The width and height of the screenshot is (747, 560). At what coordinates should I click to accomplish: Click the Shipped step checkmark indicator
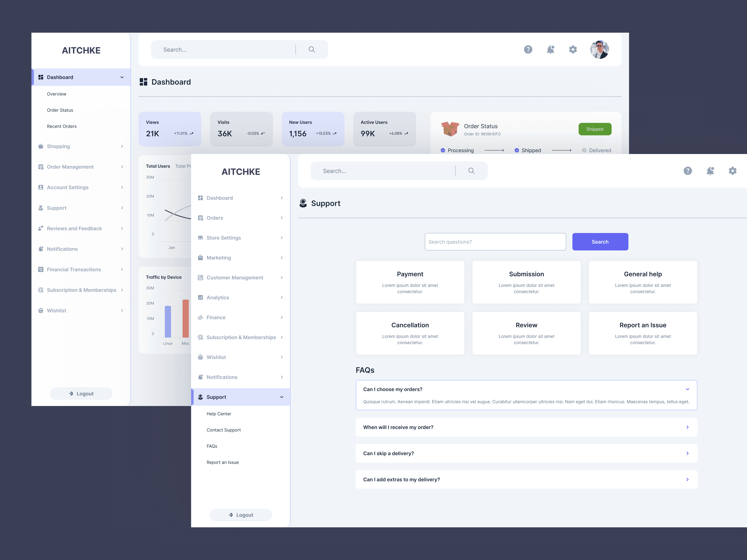point(517,150)
